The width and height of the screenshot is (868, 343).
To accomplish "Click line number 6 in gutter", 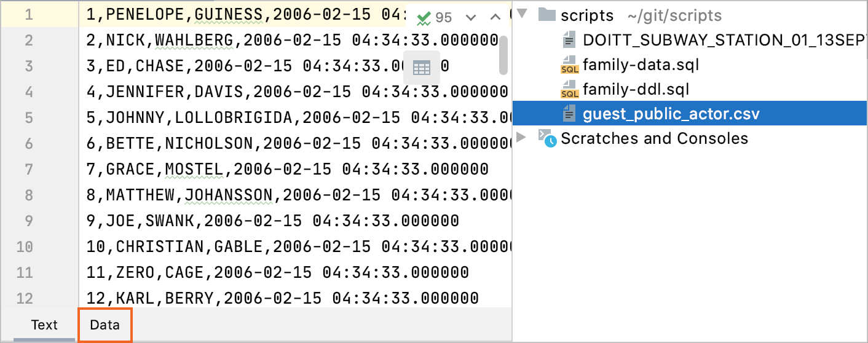I will tap(28, 144).
